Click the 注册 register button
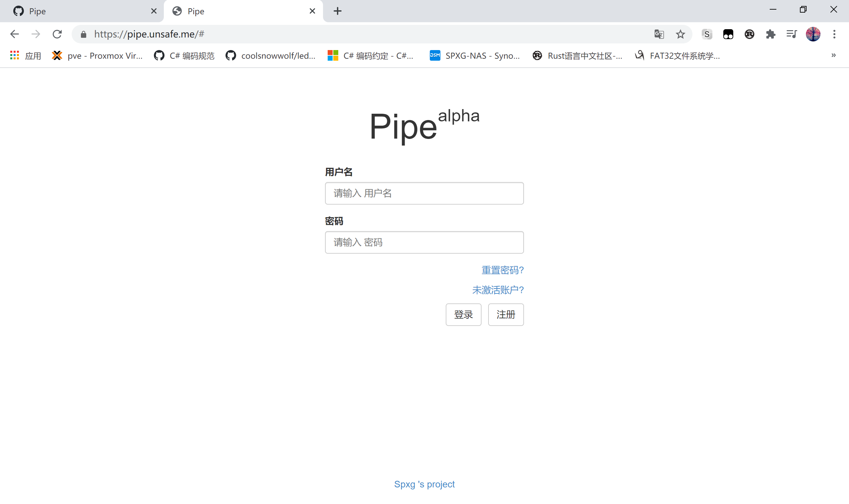 click(506, 314)
